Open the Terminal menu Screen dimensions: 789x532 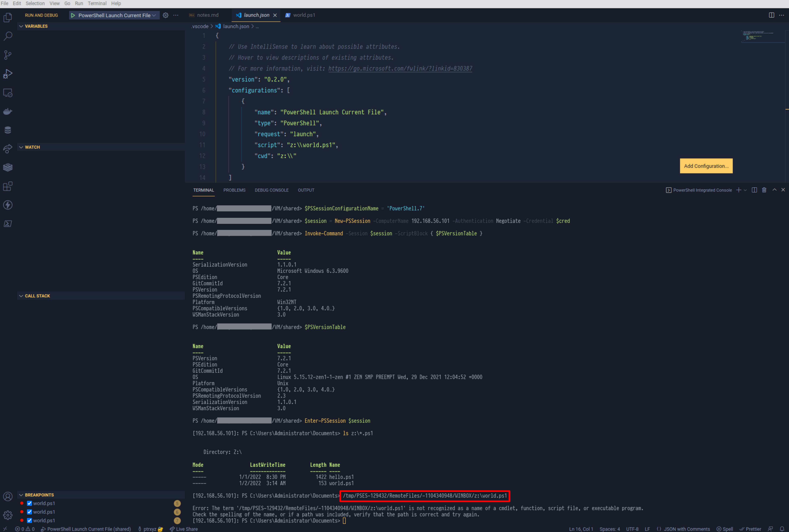[97, 3]
